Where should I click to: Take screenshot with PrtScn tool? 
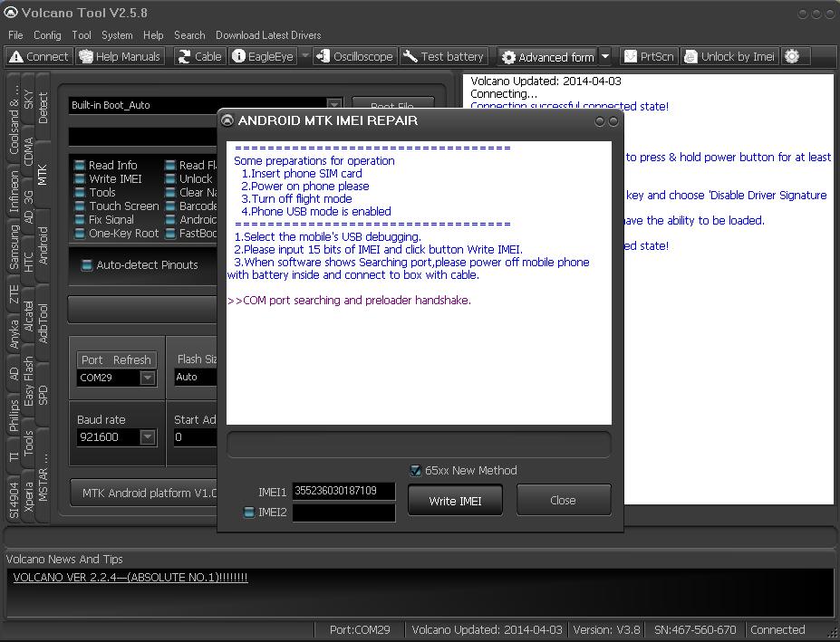pos(649,56)
